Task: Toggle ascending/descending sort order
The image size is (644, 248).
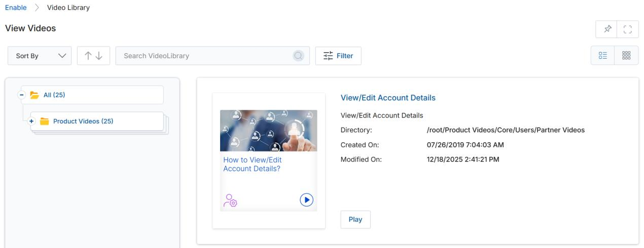Action: point(93,56)
